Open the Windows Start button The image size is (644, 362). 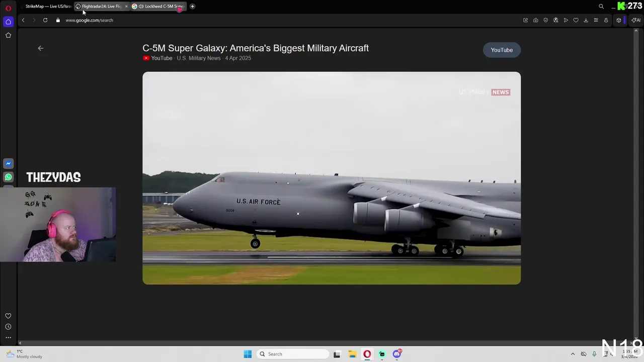pyautogui.click(x=248, y=354)
